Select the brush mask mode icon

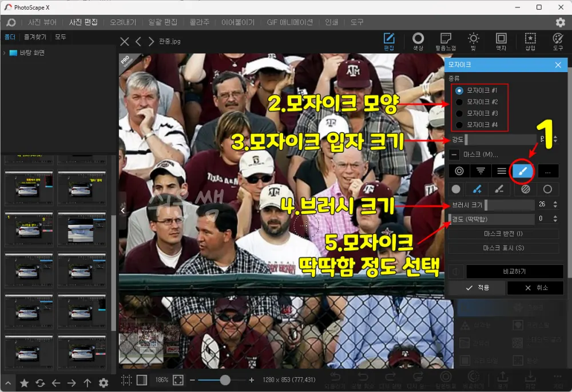coord(522,171)
